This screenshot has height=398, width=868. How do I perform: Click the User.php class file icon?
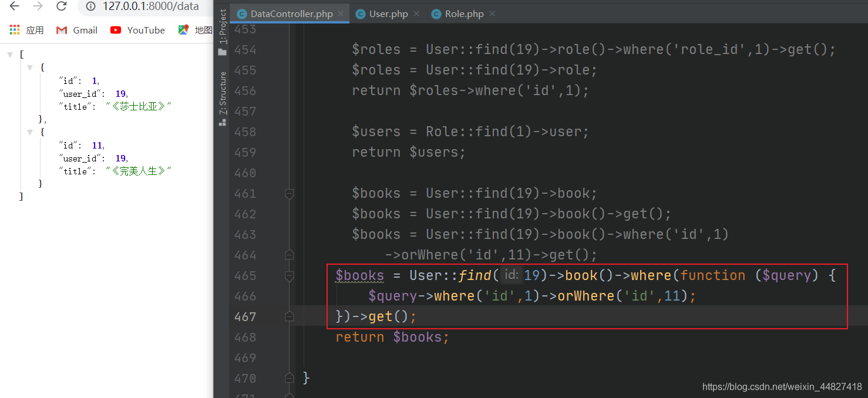tap(360, 14)
